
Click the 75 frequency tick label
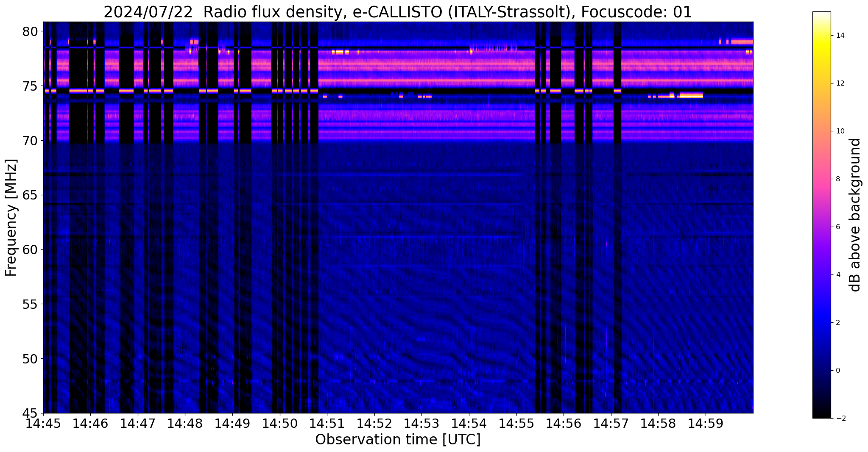tap(30, 86)
